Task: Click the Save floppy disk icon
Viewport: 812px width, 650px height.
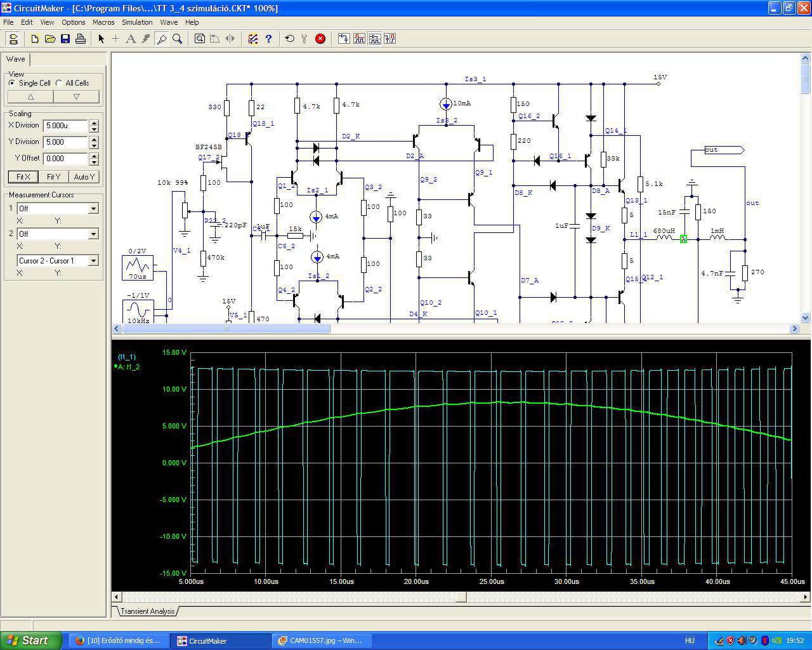Action: coord(65,39)
